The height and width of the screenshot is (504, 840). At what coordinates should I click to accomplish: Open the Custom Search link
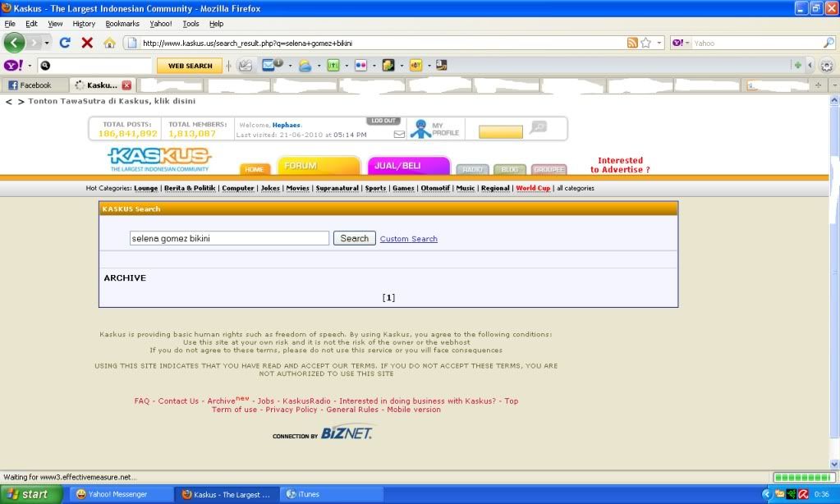click(x=408, y=239)
